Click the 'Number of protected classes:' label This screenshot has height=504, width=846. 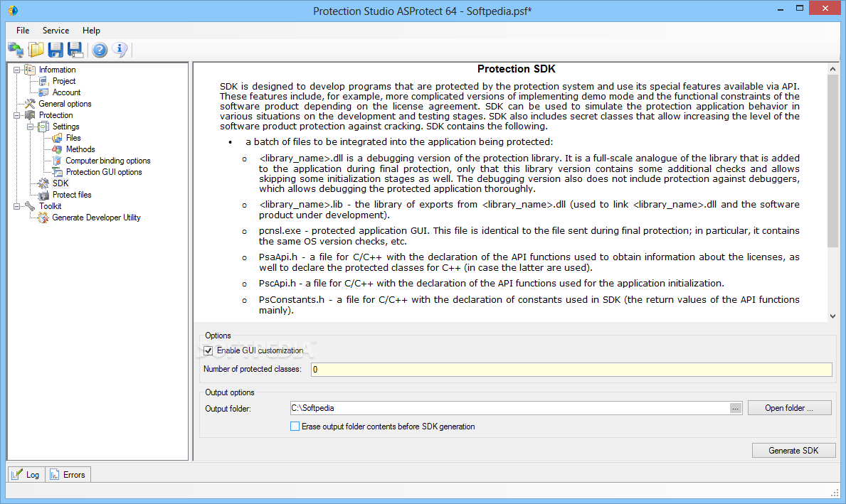[x=252, y=369]
